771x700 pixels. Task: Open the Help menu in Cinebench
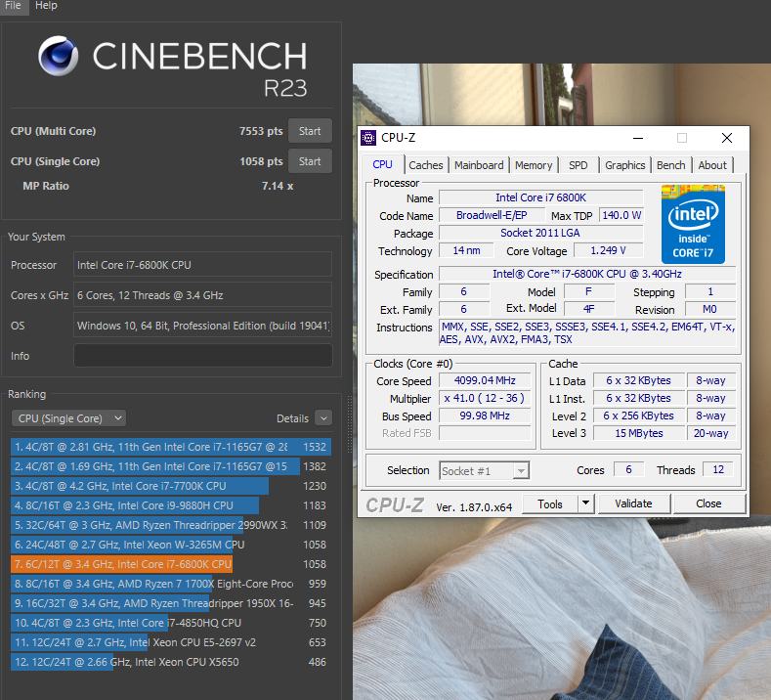click(x=46, y=6)
